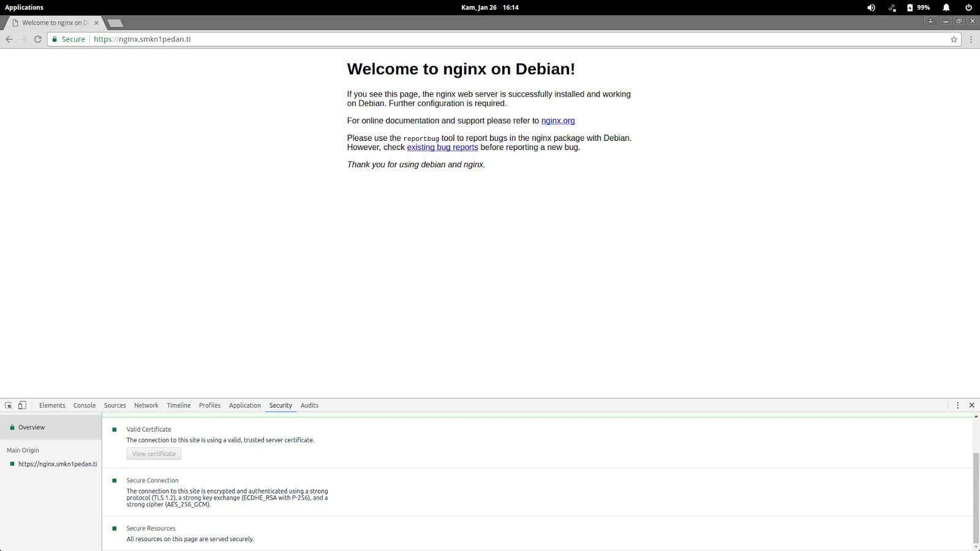This screenshot has height=551, width=980.
Task: Click the battery 99% indicator
Action: click(x=918, y=7)
